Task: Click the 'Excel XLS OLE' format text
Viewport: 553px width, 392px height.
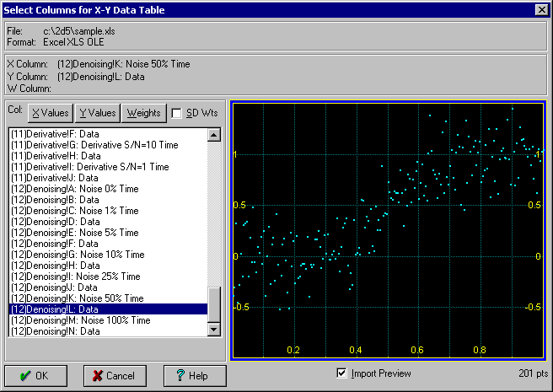Action: point(73,42)
